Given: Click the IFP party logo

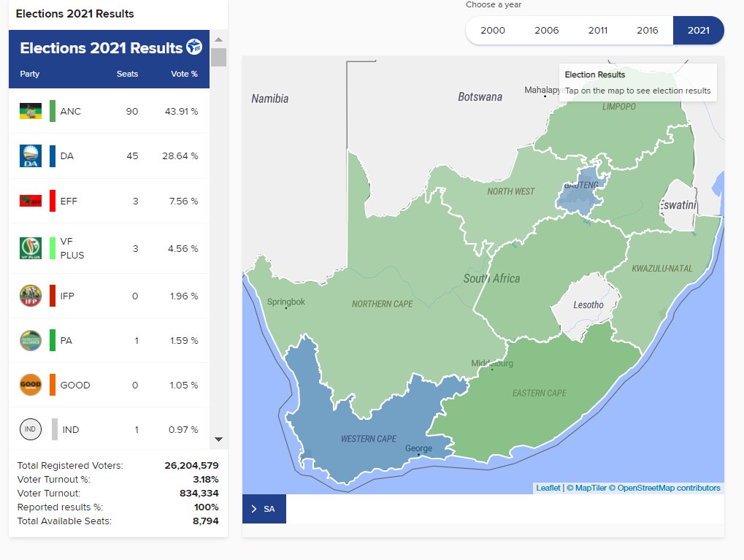Looking at the screenshot, I should click(x=31, y=296).
